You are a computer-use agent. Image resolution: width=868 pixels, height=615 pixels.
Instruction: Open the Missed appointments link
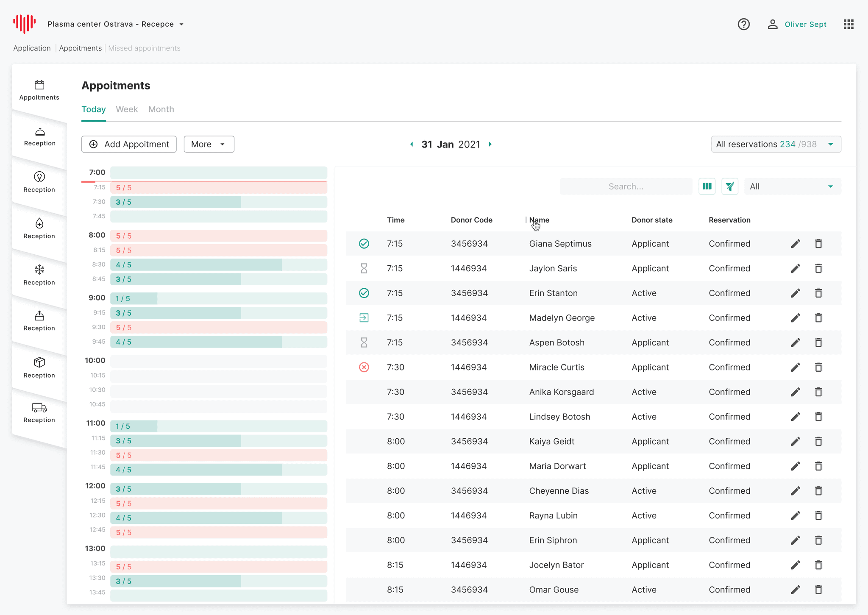point(144,48)
